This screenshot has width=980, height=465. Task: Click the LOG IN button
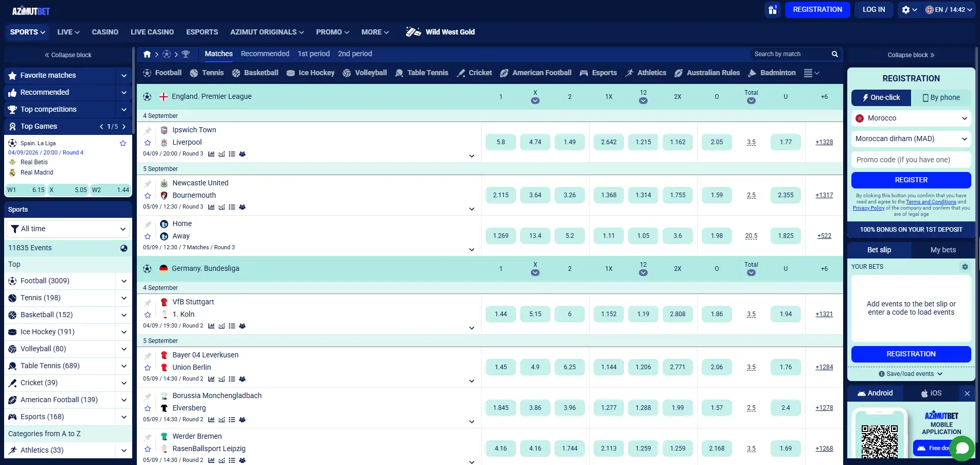(x=874, y=10)
